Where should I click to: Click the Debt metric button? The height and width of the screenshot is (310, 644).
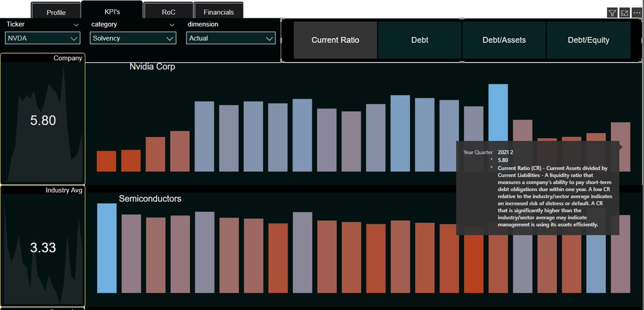(x=420, y=40)
